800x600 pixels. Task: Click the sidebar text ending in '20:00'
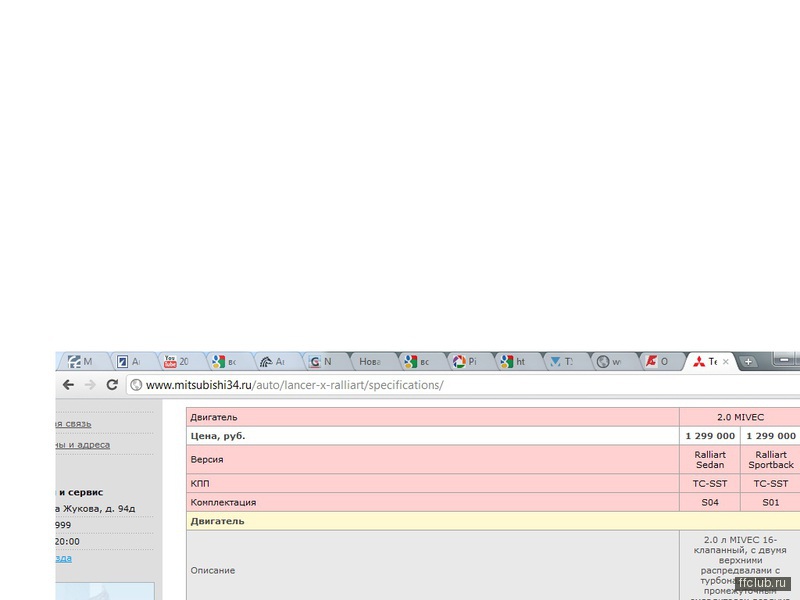point(67,541)
